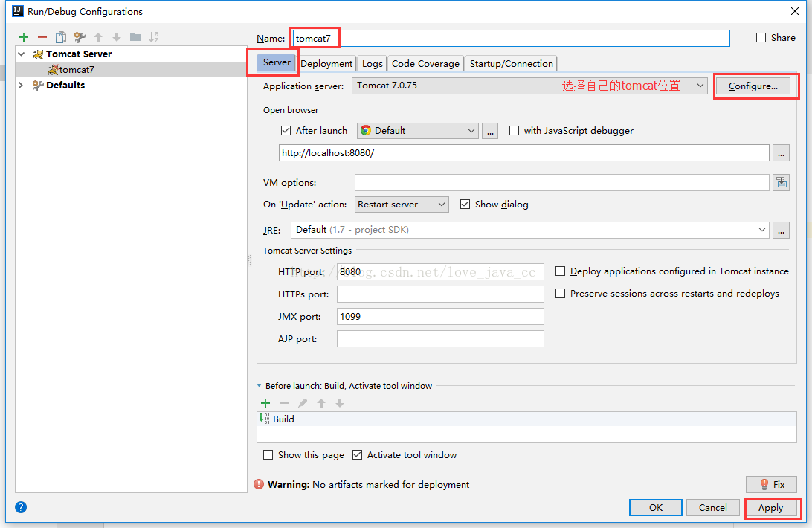Viewport: 812px width, 528px height.
Task: Click browse button next to JRE
Action: [x=781, y=230]
